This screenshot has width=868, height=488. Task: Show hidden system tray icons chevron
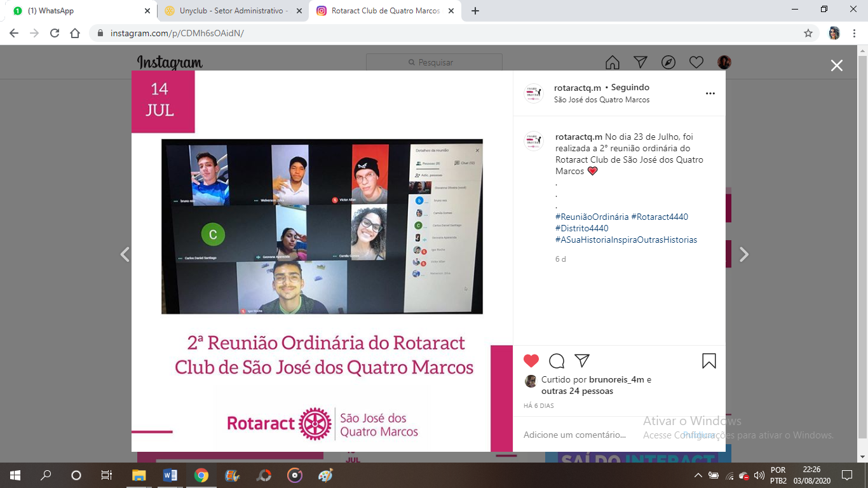[x=698, y=475]
